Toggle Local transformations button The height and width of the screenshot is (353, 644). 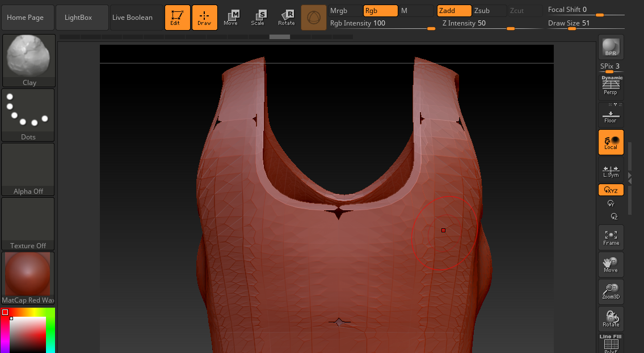[611, 142]
